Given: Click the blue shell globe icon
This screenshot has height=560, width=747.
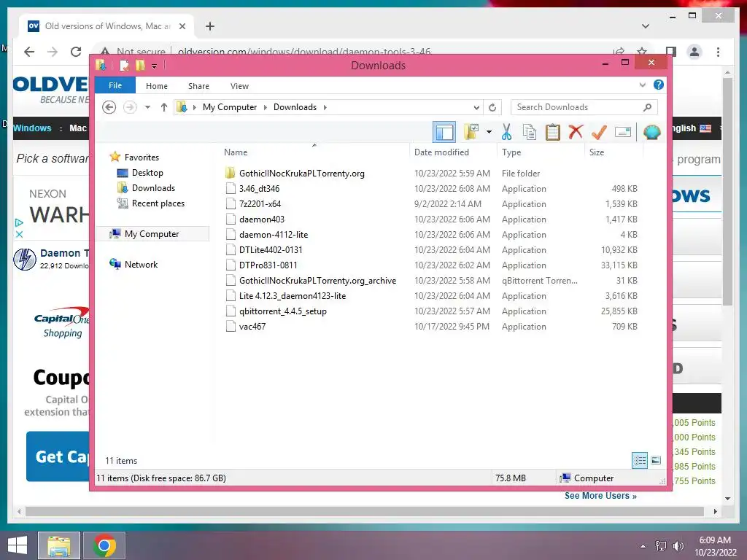Looking at the screenshot, I should click(x=651, y=132).
